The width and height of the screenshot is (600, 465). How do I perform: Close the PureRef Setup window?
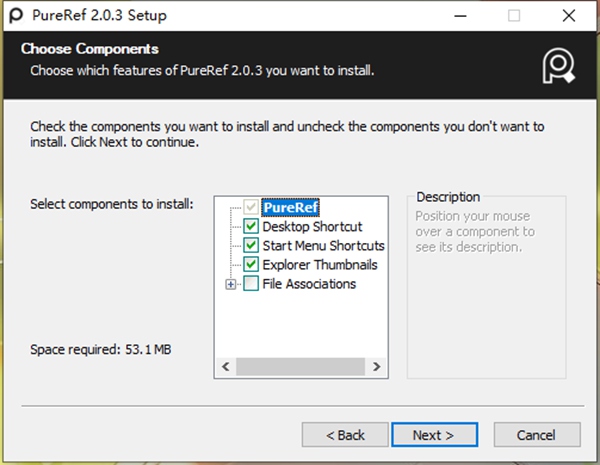click(x=568, y=15)
